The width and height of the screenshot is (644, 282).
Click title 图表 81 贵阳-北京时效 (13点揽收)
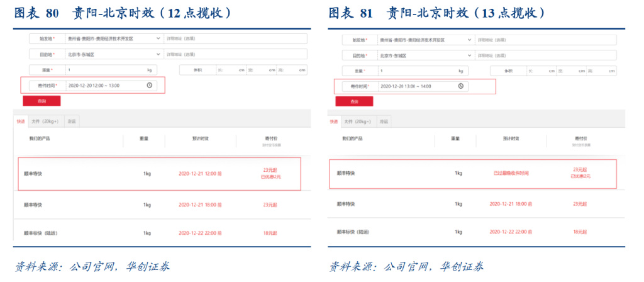click(437, 14)
